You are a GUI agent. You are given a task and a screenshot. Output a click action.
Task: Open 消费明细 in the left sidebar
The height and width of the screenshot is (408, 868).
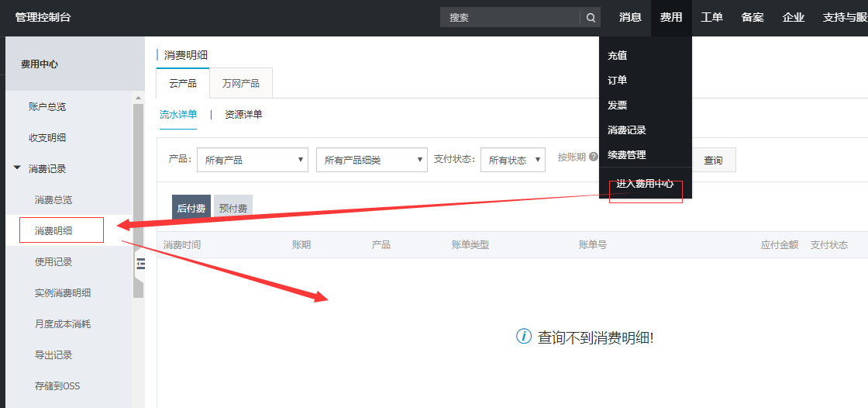pyautogui.click(x=53, y=231)
